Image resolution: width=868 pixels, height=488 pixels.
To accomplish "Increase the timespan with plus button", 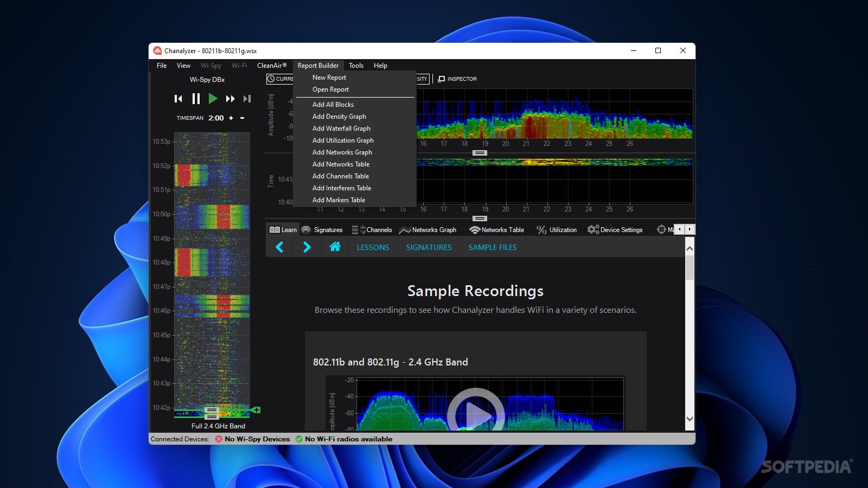I will 231,118.
